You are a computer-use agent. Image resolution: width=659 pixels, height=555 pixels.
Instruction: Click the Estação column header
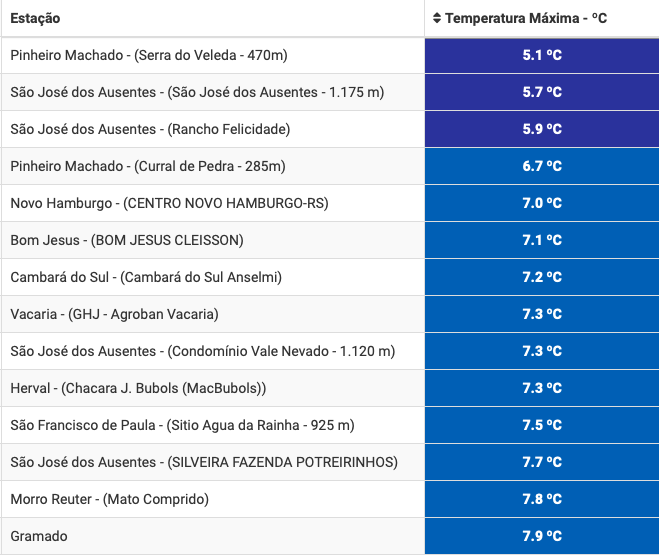tap(35, 18)
